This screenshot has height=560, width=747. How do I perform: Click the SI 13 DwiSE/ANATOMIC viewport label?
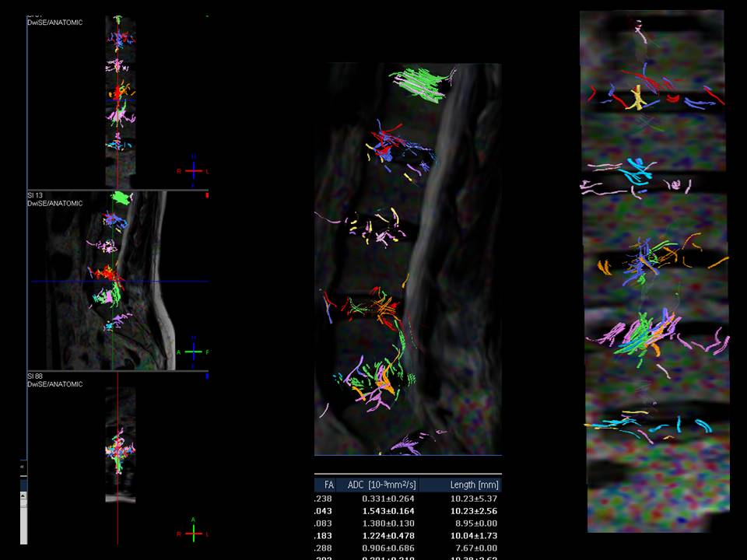pyautogui.click(x=54, y=200)
